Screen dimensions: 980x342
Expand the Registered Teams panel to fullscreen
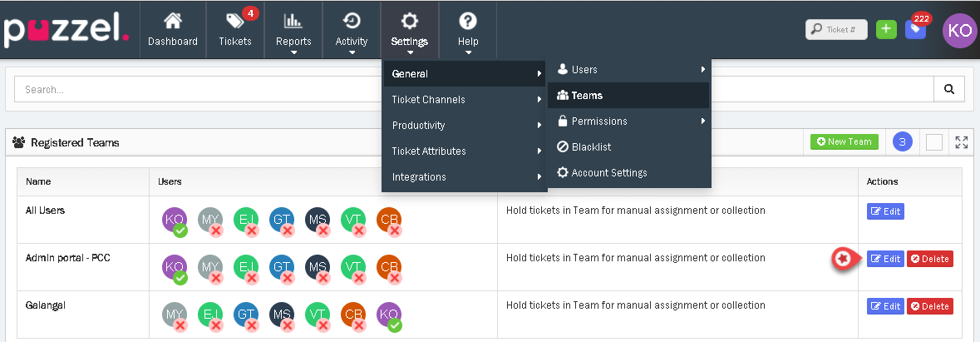pos(962,142)
